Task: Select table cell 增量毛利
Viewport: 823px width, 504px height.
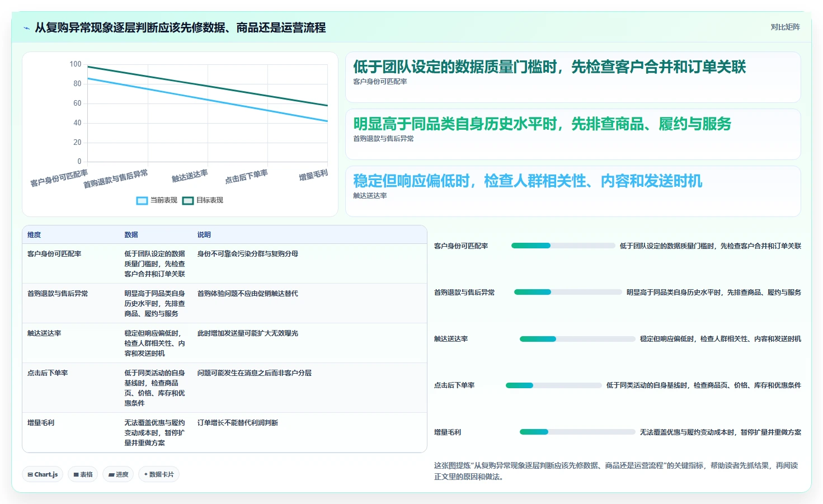Action: (41, 423)
